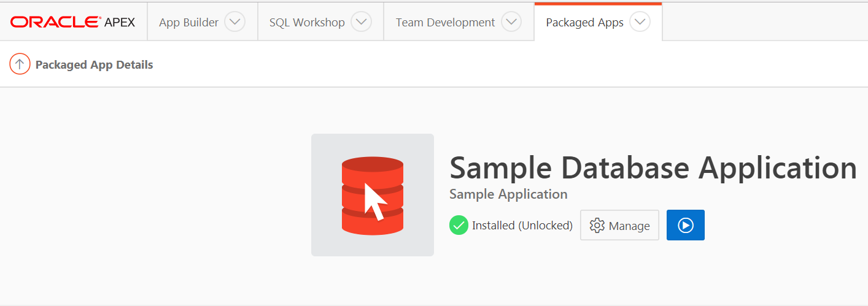Image resolution: width=868 pixels, height=306 pixels.
Task: Select the Packaged Apps tab
Action: 584,23
